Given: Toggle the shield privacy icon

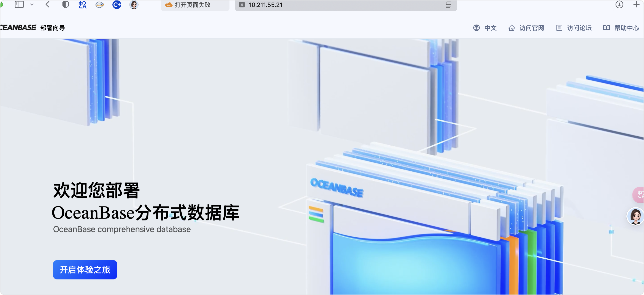Looking at the screenshot, I should 65,4.
